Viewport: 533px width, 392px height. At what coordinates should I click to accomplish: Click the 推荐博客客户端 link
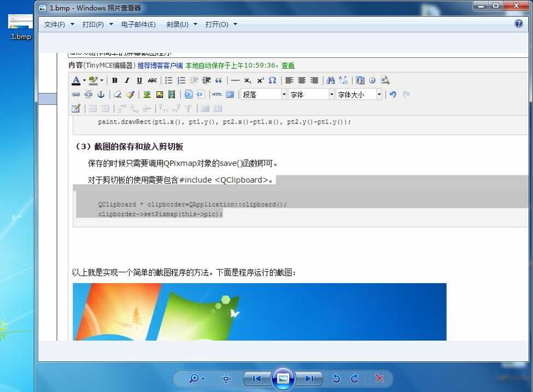pyautogui.click(x=160, y=66)
